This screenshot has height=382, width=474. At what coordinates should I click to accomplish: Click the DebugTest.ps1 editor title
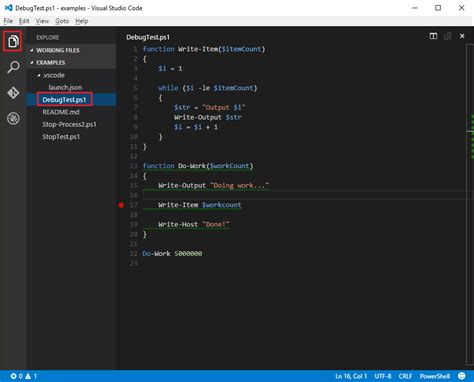[x=148, y=37]
